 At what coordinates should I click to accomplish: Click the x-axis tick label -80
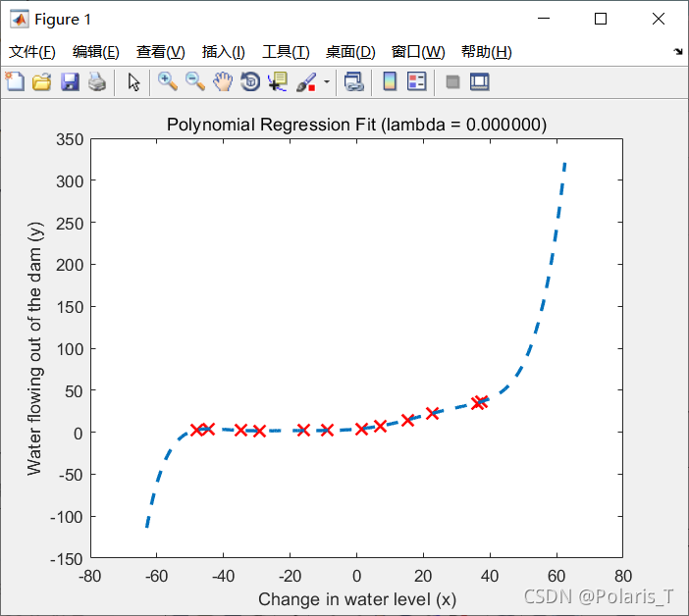coord(89,576)
